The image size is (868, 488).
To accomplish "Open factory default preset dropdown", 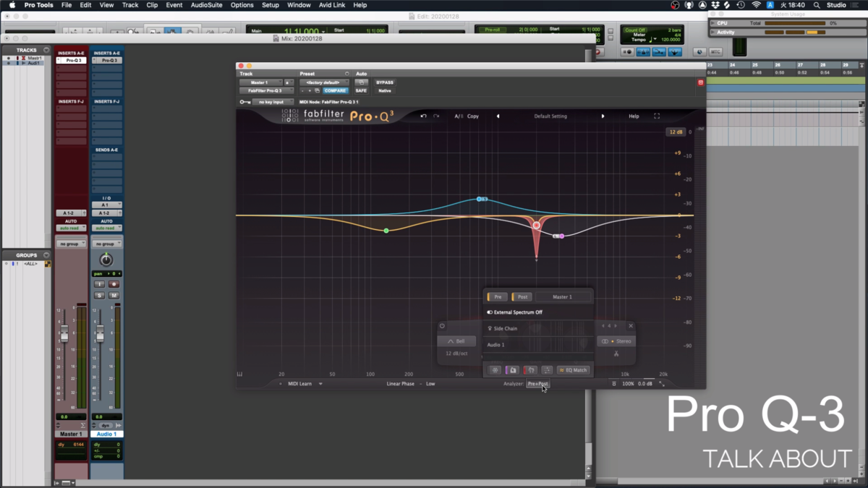I will click(x=324, y=82).
